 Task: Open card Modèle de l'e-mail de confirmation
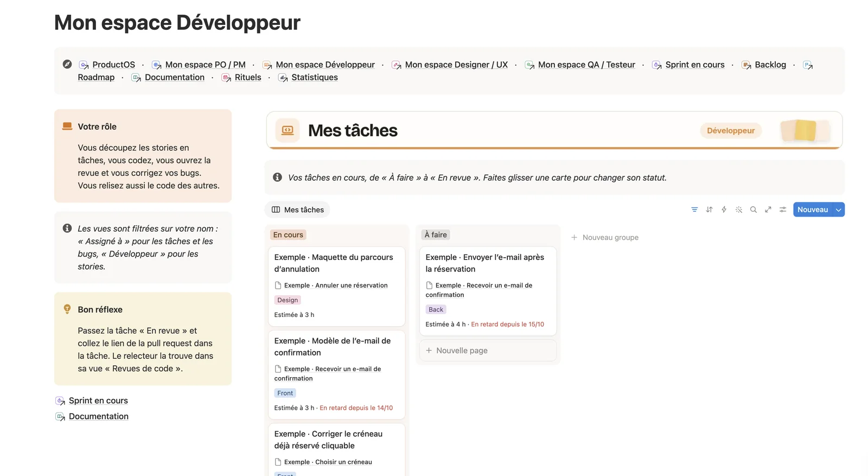coord(336,375)
